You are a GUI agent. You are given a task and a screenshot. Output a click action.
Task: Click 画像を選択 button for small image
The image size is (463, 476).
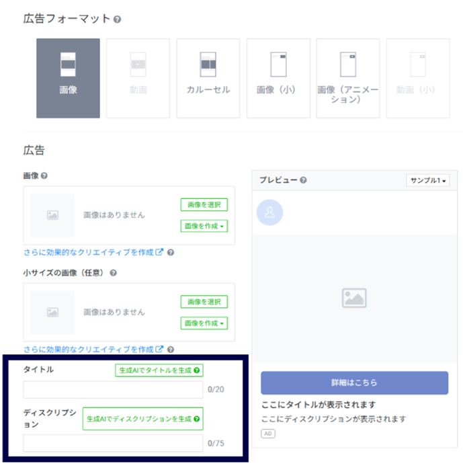click(204, 302)
